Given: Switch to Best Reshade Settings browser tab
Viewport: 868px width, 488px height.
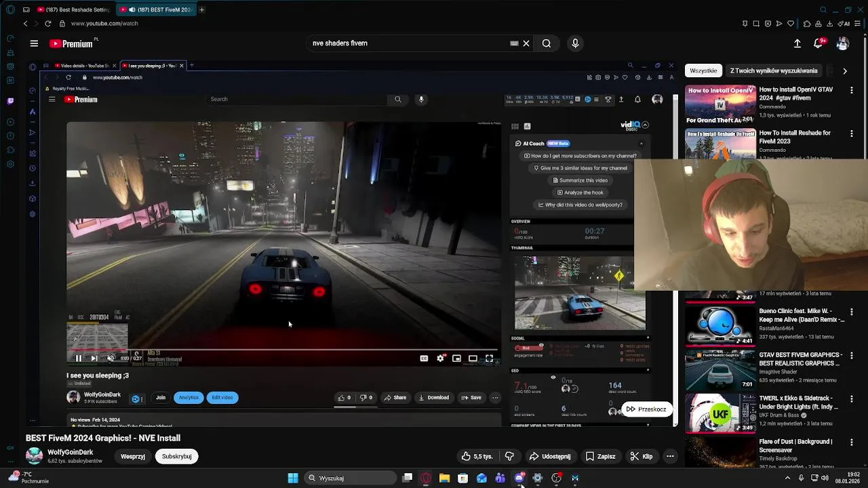Looking at the screenshot, I should (73, 9).
